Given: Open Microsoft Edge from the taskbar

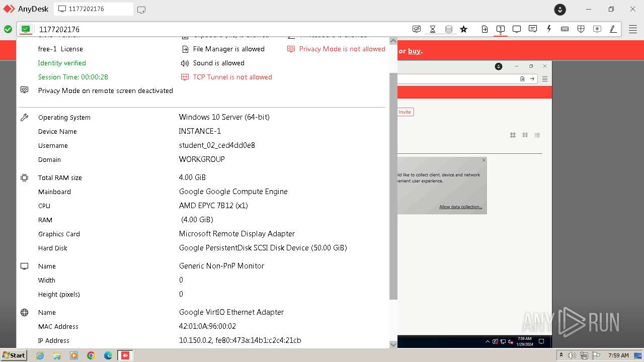Looking at the screenshot, I should pos(108,355).
